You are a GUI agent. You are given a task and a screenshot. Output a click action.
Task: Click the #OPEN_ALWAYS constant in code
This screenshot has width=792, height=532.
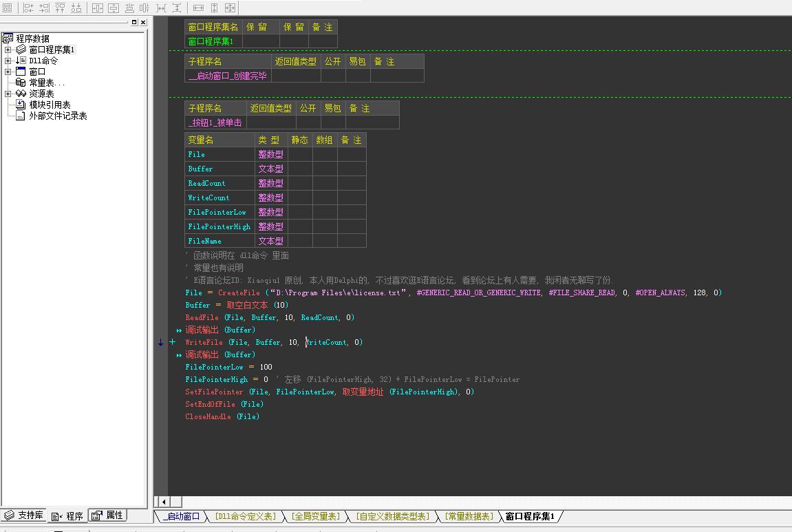pyautogui.click(x=661, y=293)
